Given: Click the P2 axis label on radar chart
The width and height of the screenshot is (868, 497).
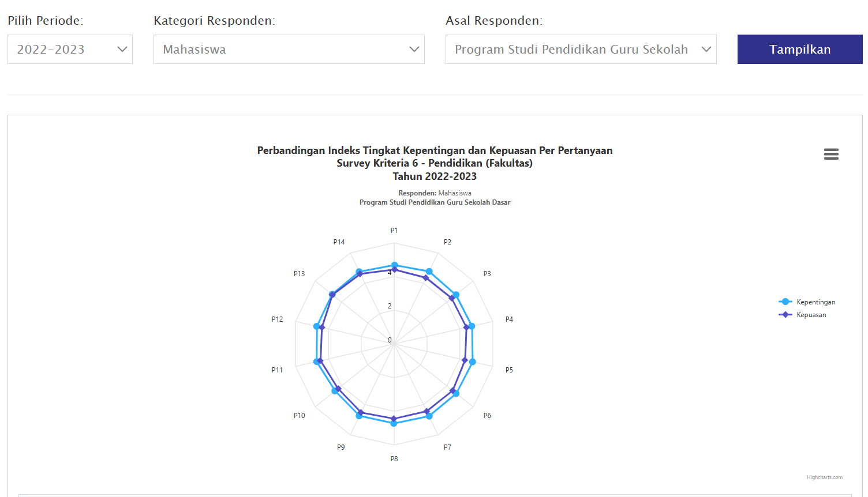Looking at the screenshot, I should pyautogui.click(x=447, y=242).
